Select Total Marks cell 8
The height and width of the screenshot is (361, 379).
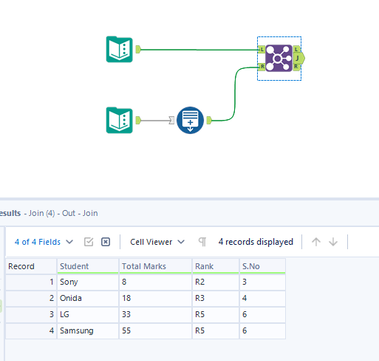coord(155,282)
